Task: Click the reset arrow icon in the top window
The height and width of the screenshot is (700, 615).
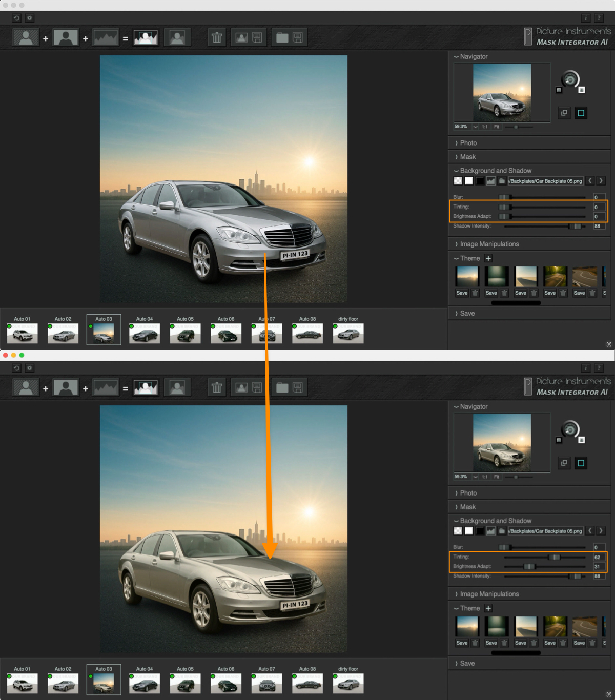Action: [x=16, y=18]
